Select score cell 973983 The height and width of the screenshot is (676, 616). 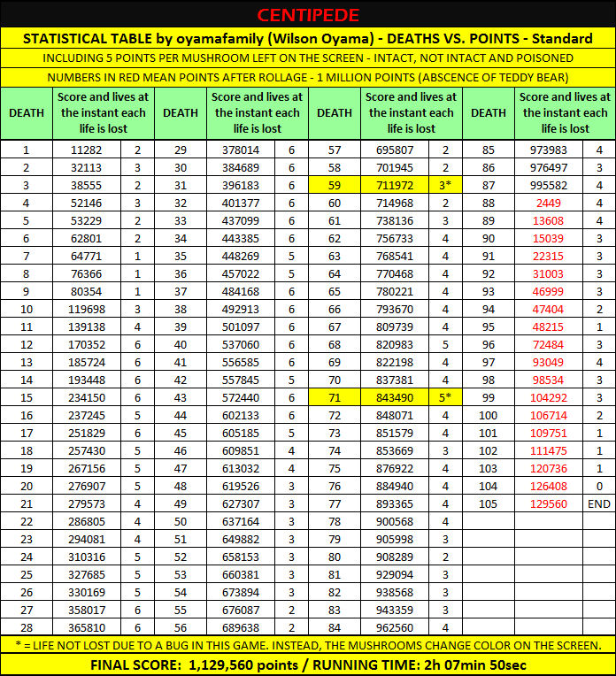[x=548, y=150]
